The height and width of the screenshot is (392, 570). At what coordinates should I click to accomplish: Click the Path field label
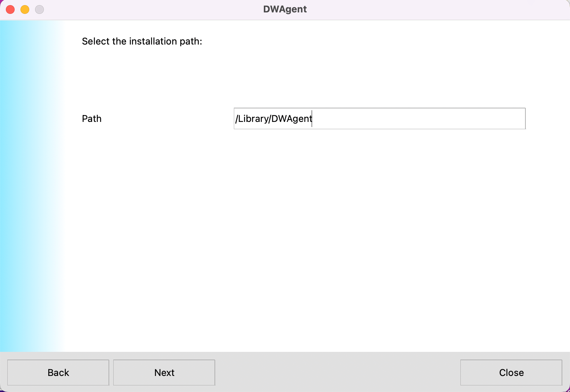pos(91,118)
